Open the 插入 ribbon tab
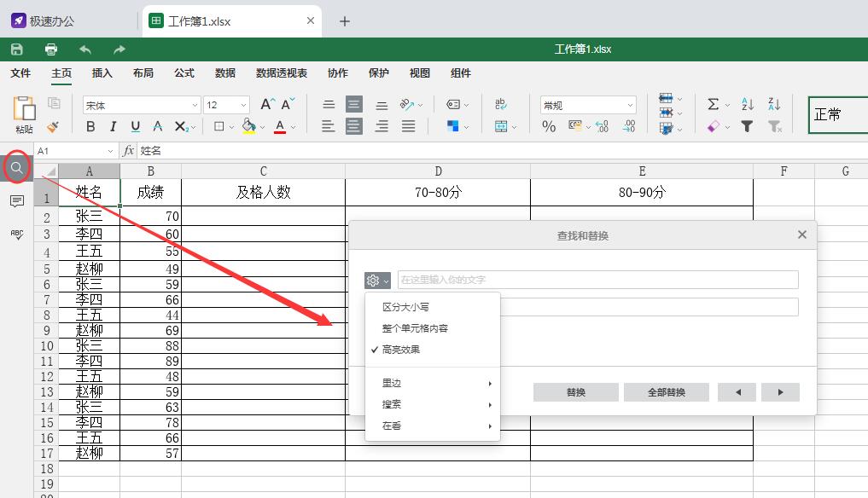Viewport: 868px width, 498px height. coord(102,73)
